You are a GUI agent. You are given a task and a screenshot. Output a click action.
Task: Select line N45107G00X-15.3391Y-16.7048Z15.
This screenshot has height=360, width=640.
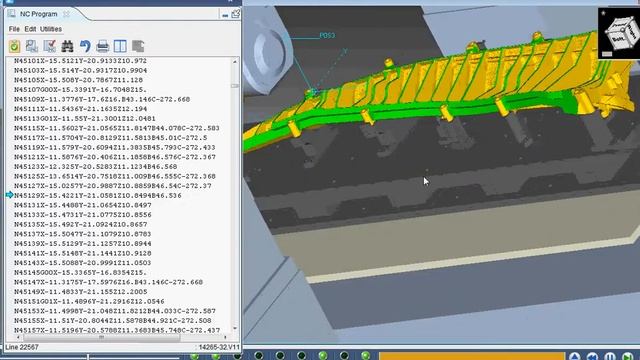[80, 89]
